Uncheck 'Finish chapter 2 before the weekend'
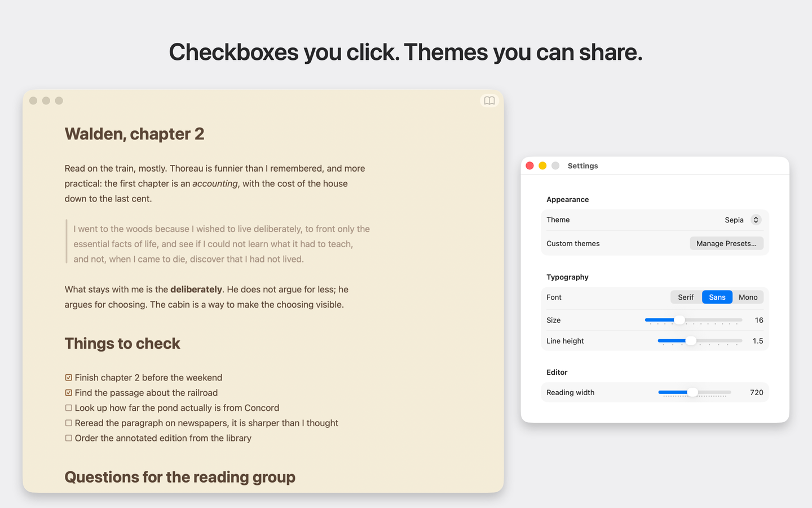 (x=68, y=378)
